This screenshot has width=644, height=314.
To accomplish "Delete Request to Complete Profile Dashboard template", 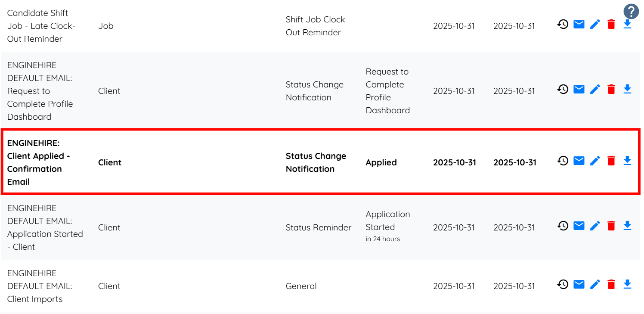I will coord(611,89).
